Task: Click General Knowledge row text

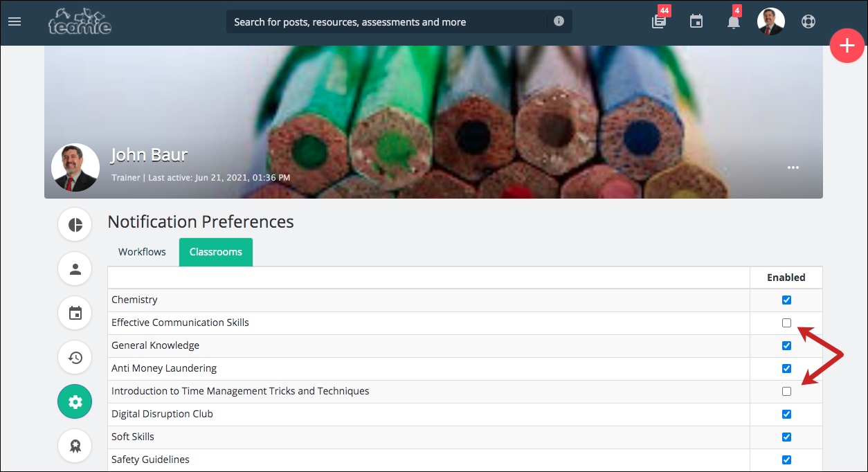Action: click(155, 345)
